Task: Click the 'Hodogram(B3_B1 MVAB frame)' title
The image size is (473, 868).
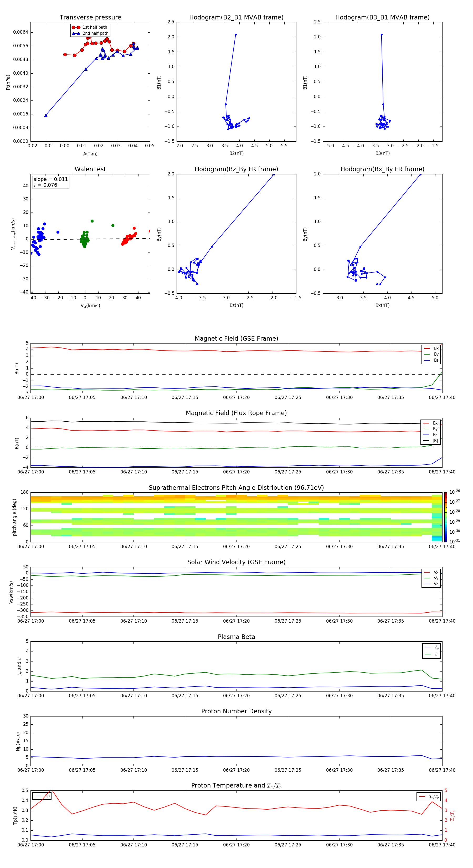Action: (x=382, y=17)
